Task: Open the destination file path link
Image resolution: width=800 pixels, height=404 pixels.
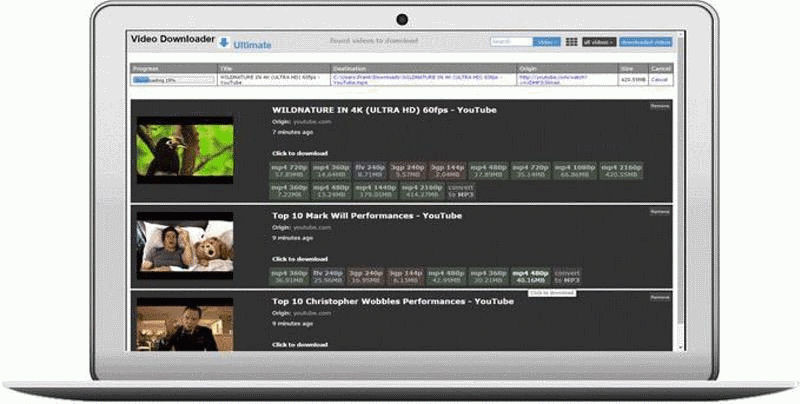Action: pyautogui.click(x=418, y=80)
